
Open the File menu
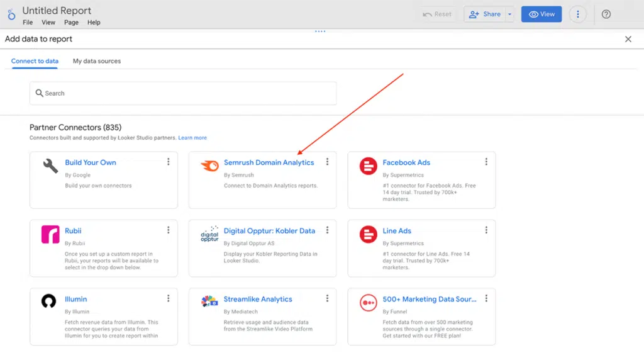pyautogui.click(x=28, y=23)
